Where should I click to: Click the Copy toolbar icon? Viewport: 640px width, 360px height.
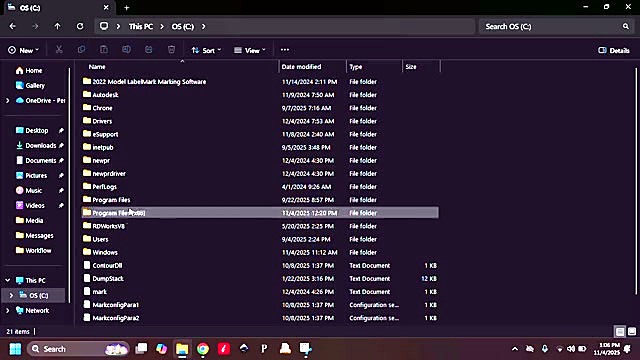[x=82, y=50]
